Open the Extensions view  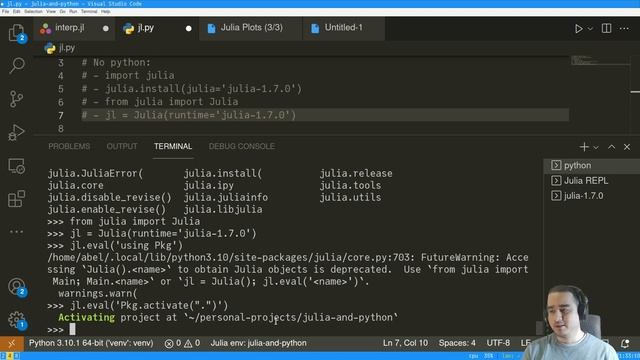coord(16,199)
